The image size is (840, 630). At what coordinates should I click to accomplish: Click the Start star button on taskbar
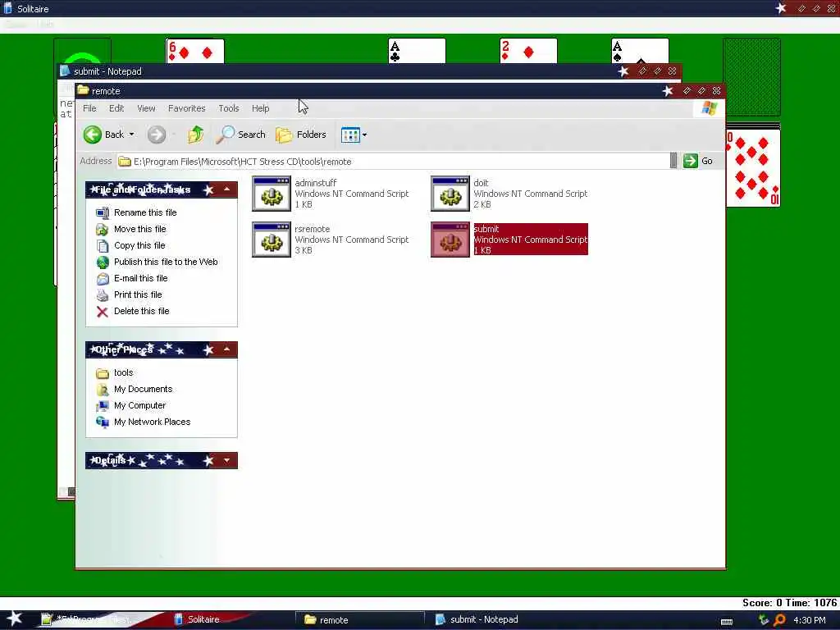[x=15, y=619]
